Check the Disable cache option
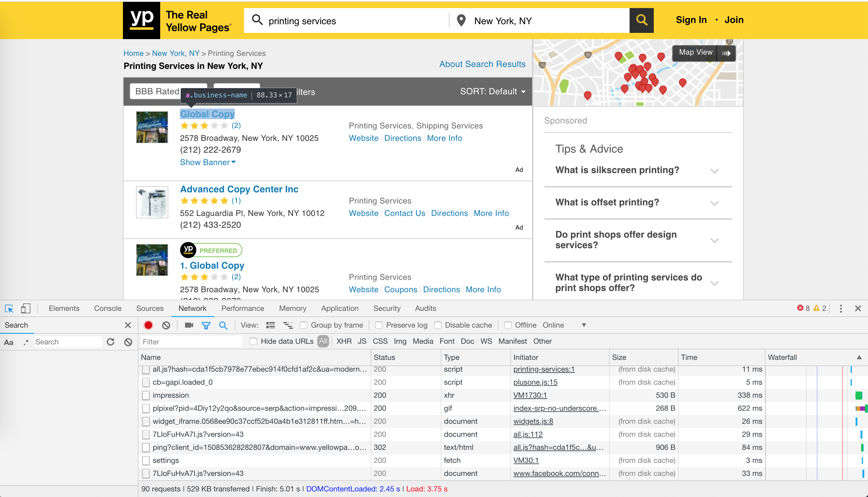 (438, 325)
